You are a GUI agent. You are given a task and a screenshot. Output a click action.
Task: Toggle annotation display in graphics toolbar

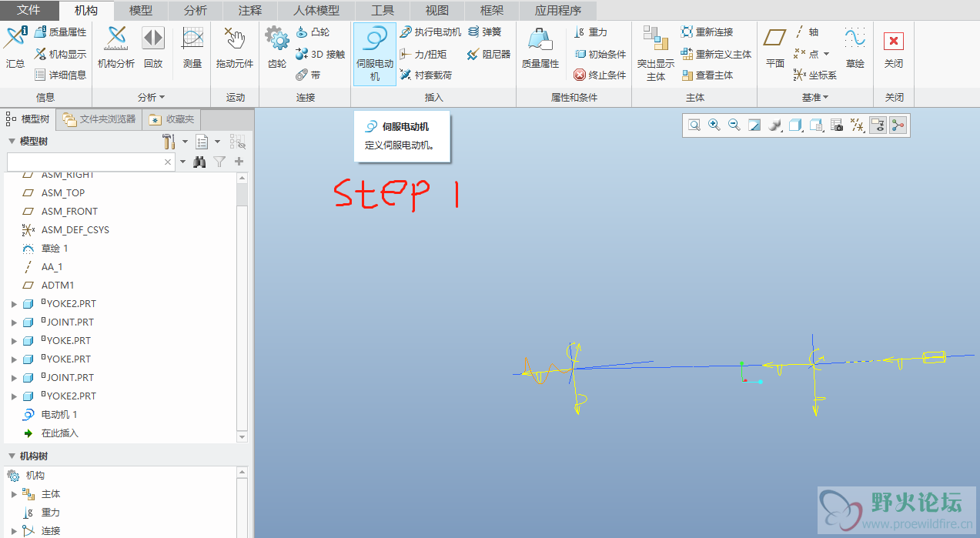877,125
